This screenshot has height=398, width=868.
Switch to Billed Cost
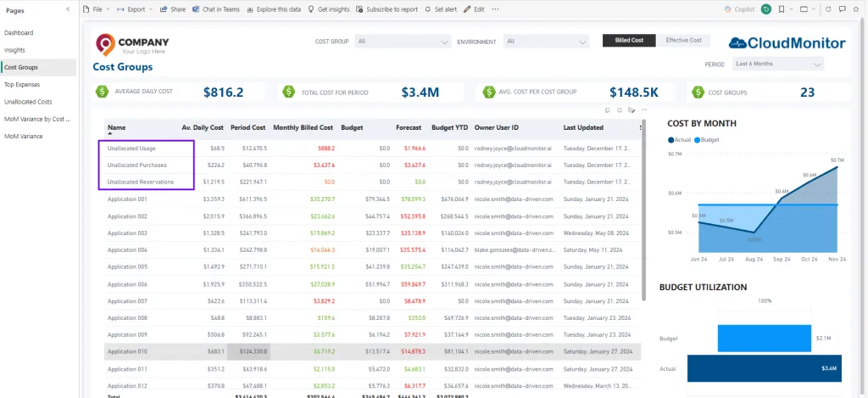[629, 41]
